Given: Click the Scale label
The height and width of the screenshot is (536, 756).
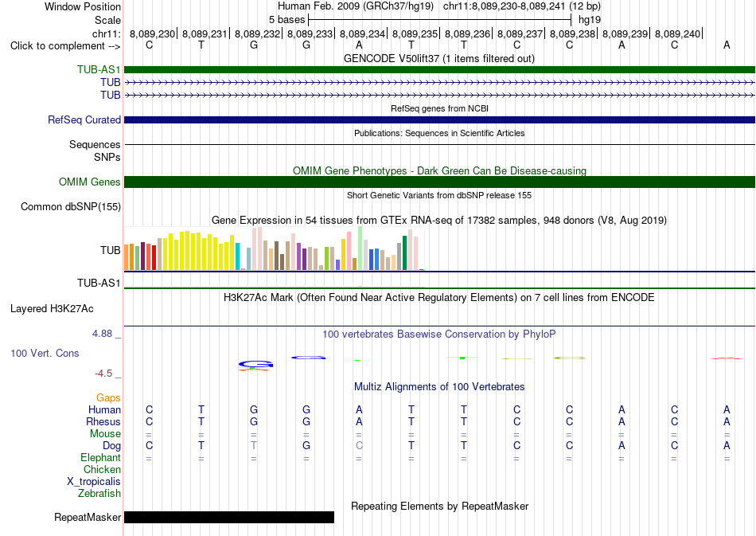Looking at the screenshot, I should point(107,20).
